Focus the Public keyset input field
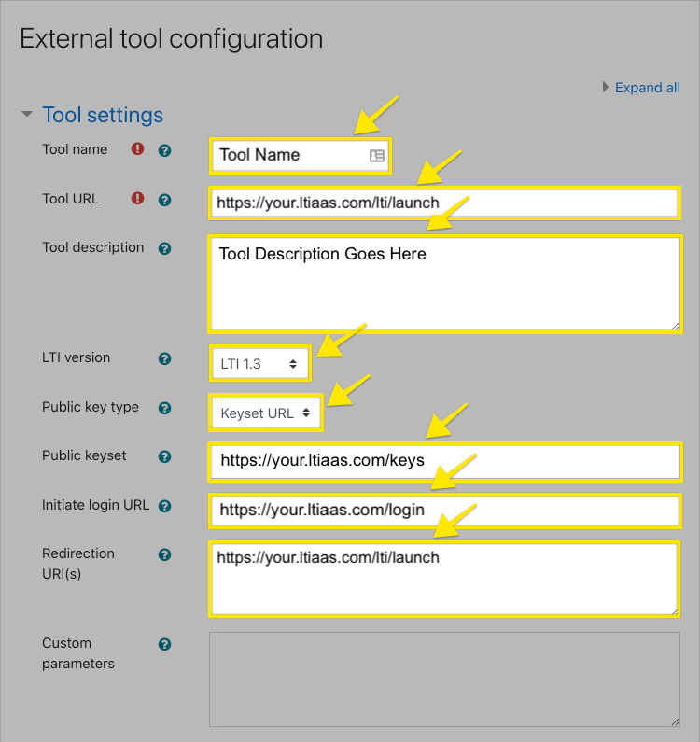 tap(445, 461)
